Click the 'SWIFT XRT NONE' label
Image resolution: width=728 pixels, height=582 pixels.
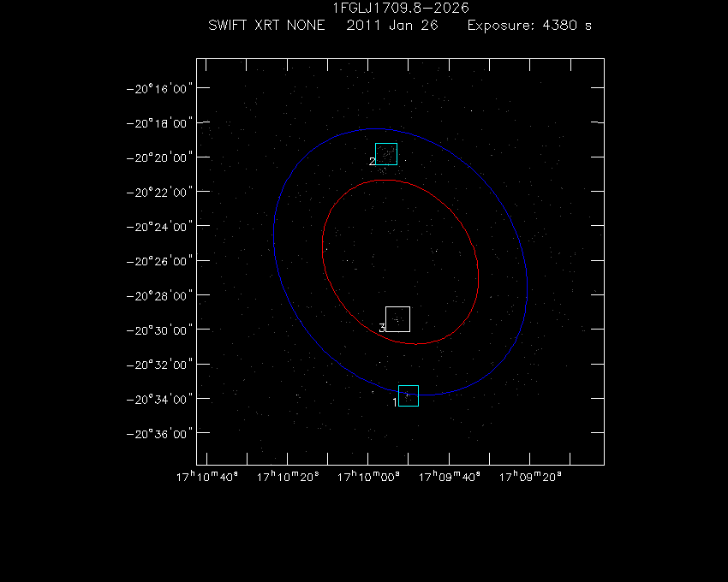pos(266,25)
